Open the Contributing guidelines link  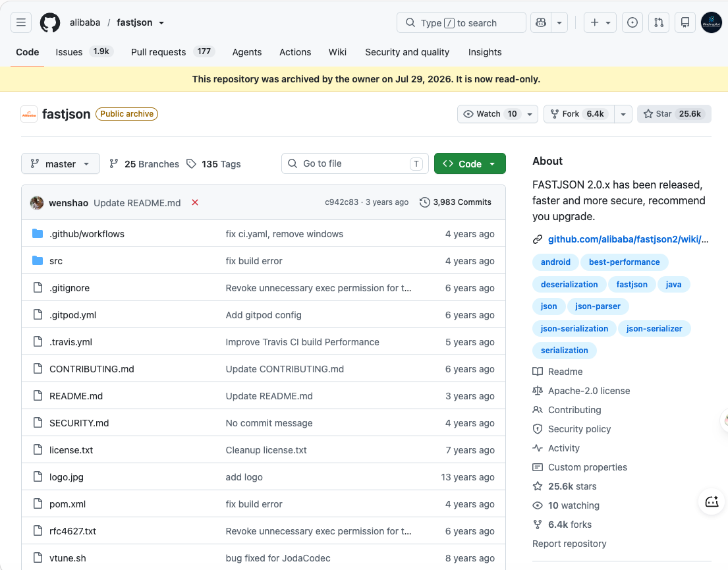coord(567,410)
